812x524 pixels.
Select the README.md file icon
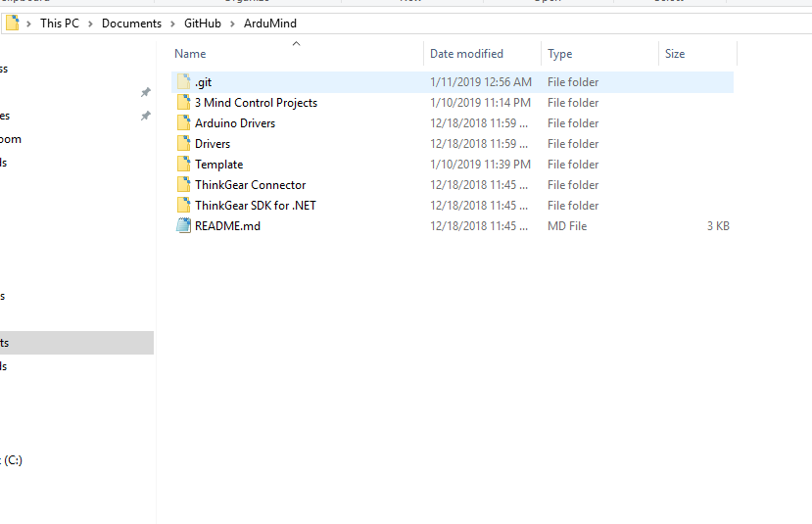[183, 225]
